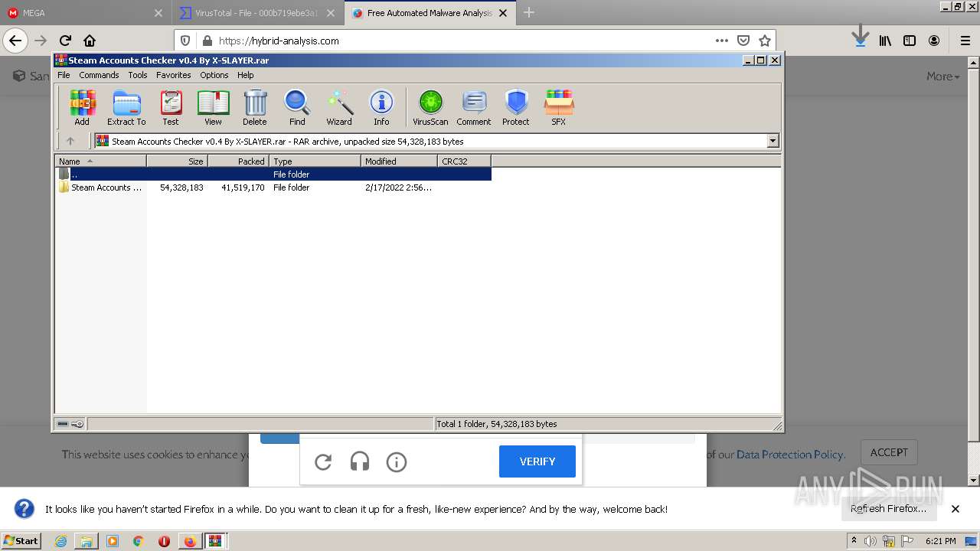Start VirusScan on the archive
Image resolution: width=980 pixels, height=551 pixels.
(x=430, y=108)
